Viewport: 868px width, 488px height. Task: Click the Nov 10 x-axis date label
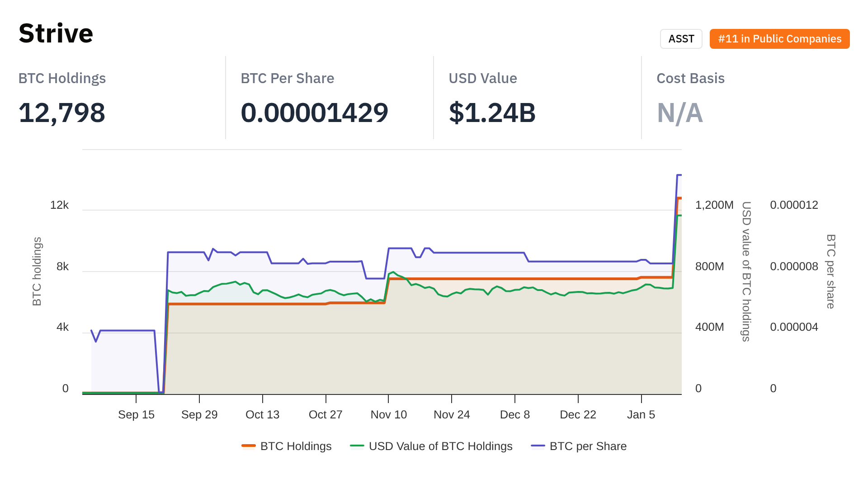pyautogui.click(x=388, y=415)
